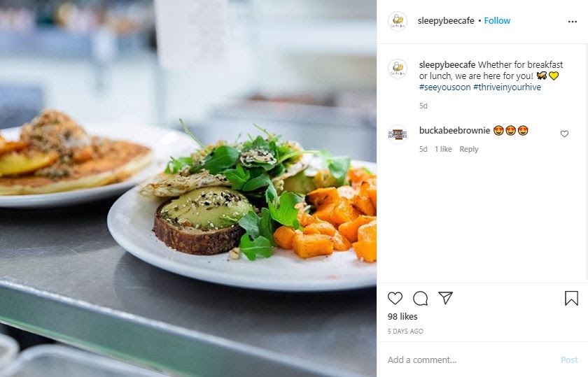The height and width of the screenshot is (377, 588).
Task: Open buckabeebrownie username link
Action: [454, 130]
